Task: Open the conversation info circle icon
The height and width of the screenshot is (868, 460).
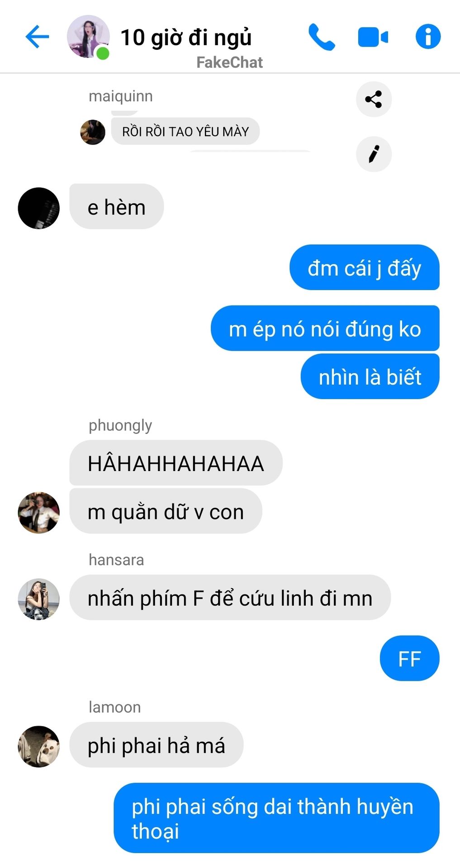Action: pos(428,36)
